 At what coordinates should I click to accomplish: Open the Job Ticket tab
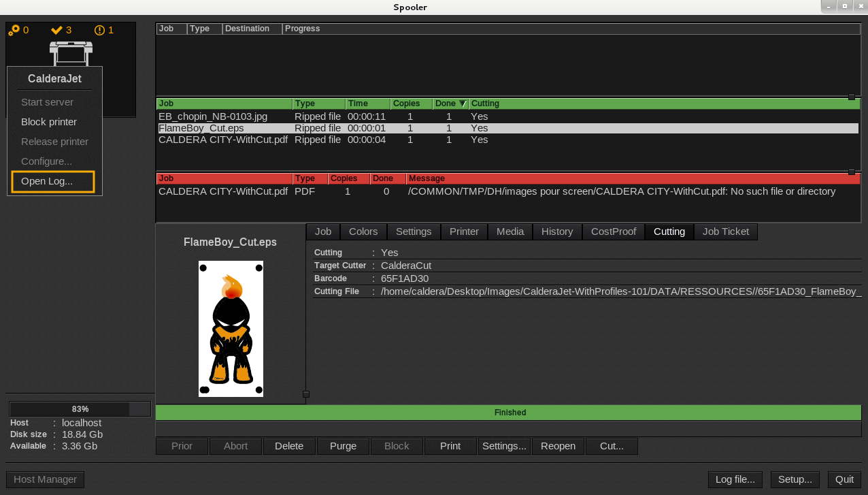point(725,231)
